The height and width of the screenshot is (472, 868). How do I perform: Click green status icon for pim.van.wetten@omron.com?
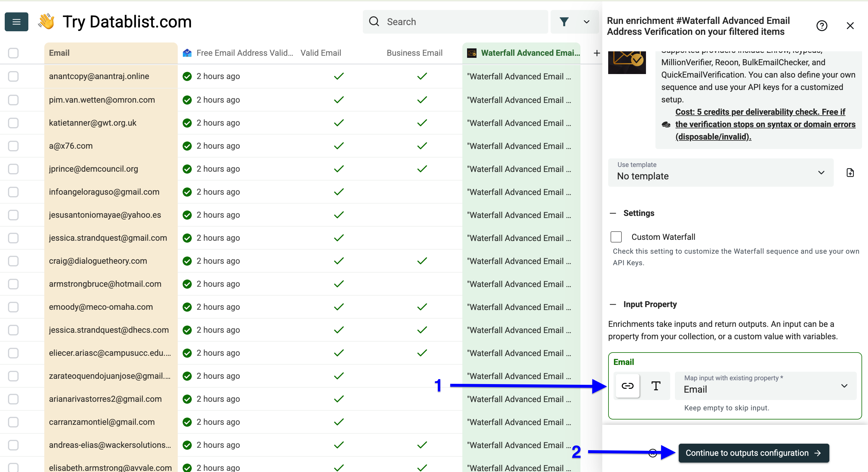[x=187, y=100]
